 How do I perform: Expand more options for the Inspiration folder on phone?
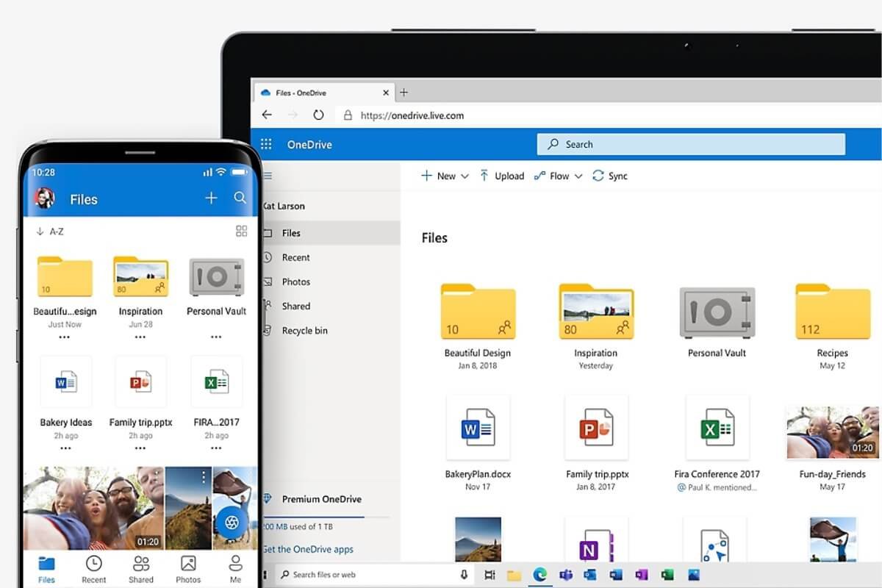click(x=140, y=336)
